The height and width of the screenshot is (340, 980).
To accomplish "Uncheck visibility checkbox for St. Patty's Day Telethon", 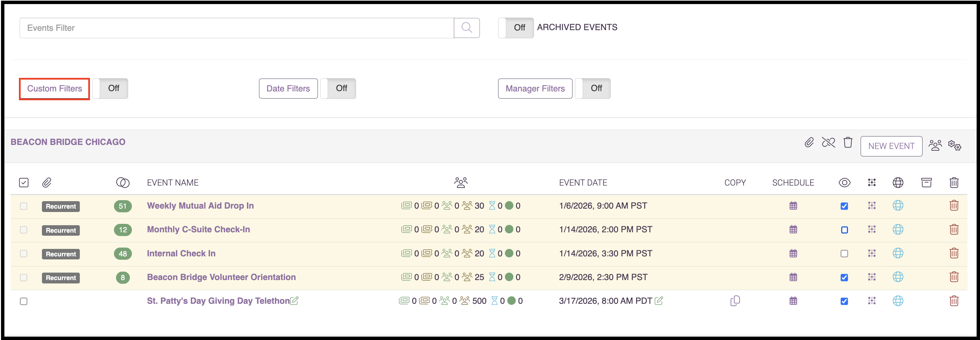I will point(844,301).
